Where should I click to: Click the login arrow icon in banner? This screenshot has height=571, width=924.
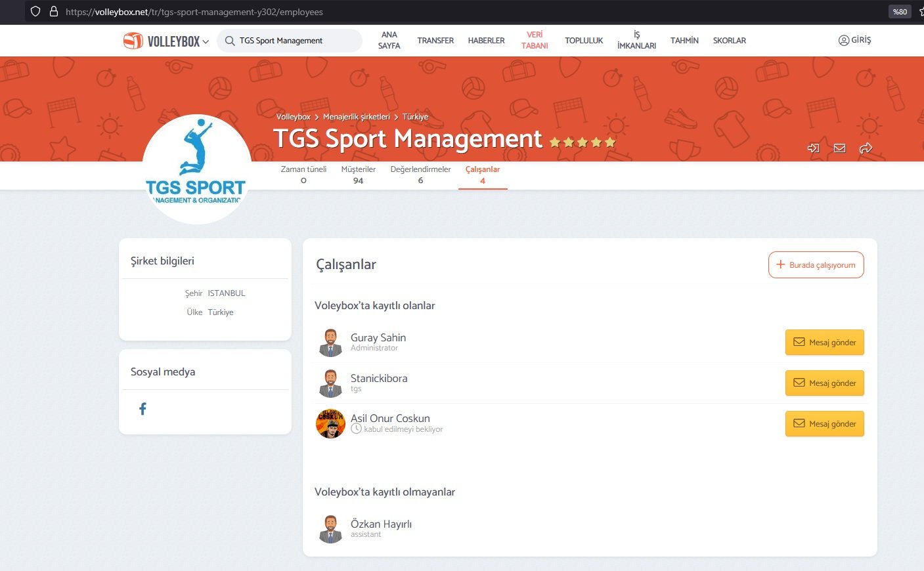point(813,148)
